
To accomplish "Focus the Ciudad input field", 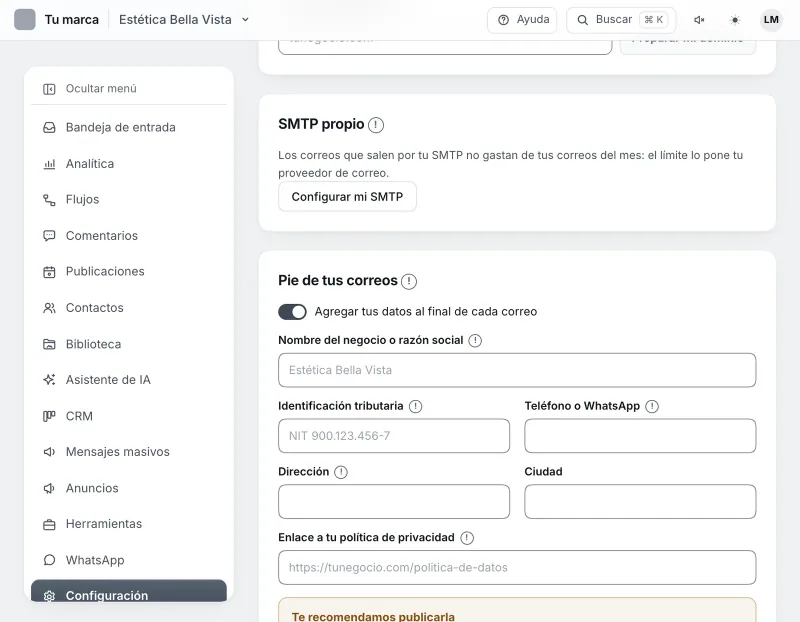I will pyautogui.click(x=640, y=502).
